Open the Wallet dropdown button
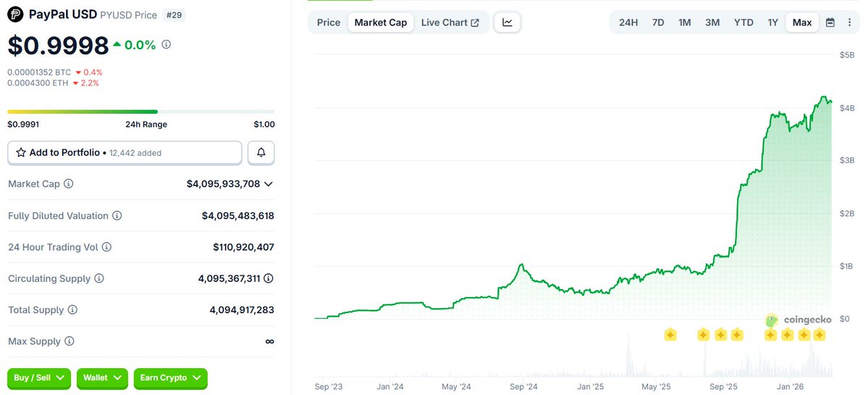The image size is (868, 395). tap(102, 378)
